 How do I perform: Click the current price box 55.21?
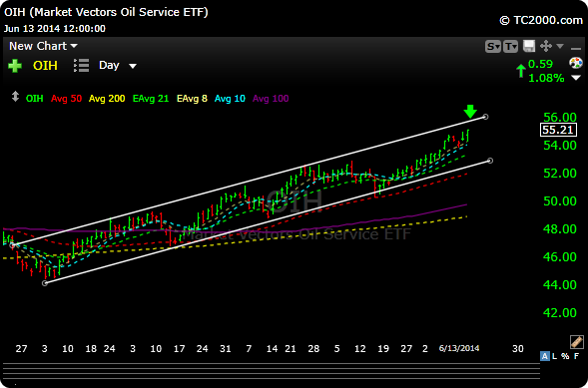point(558,130)
